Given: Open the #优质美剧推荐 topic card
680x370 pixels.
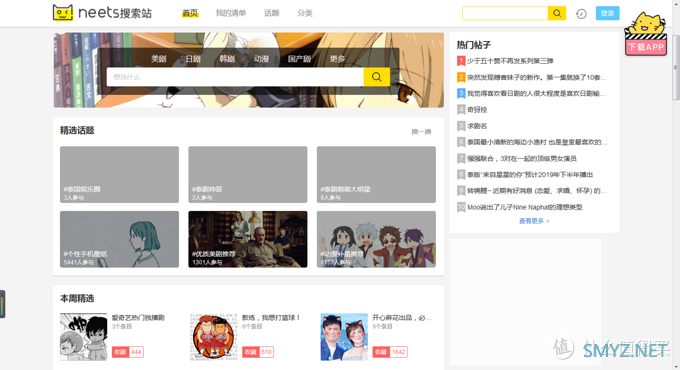Looking at the screenshot, I should (x=248, y=239).
